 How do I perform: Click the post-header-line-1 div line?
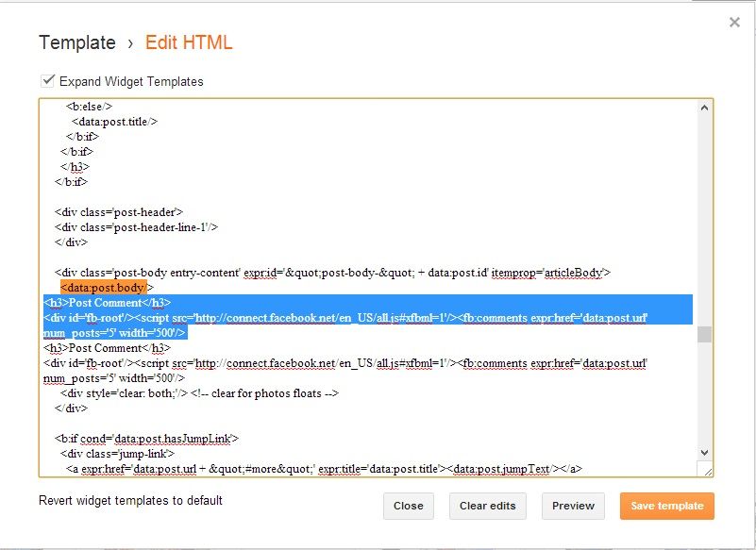click(x=137, y=226)
